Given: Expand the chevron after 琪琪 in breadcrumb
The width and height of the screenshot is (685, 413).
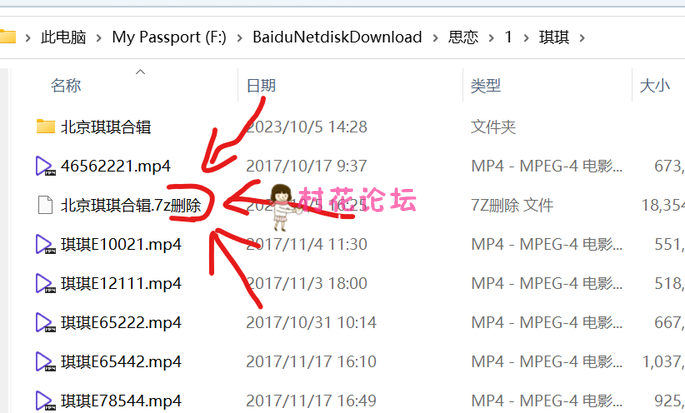Looking at the screenshot, I should coord(582,38).
